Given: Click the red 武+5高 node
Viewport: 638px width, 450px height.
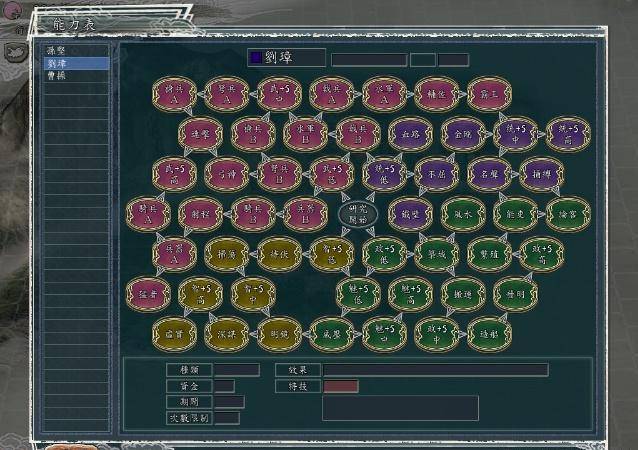Looking at the screenshot, I should coord(174,174).
